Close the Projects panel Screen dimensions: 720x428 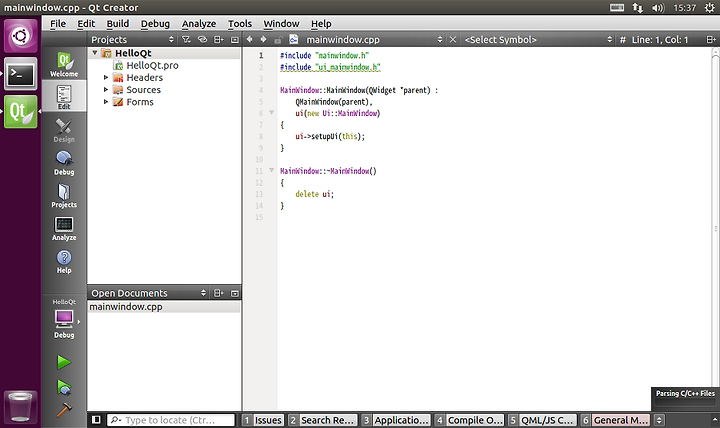click(x=235, y=39)
